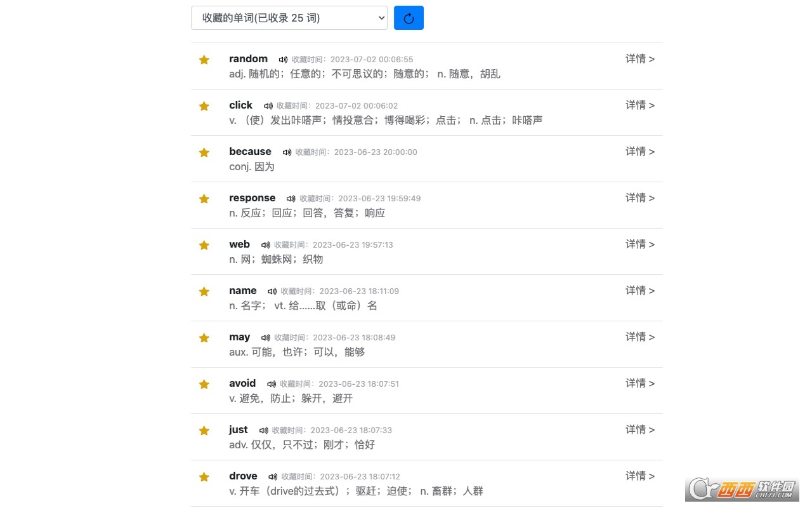Viewport: 812px width, 508px height.
Task: View 详情 for drove
Action: [640, 476]
